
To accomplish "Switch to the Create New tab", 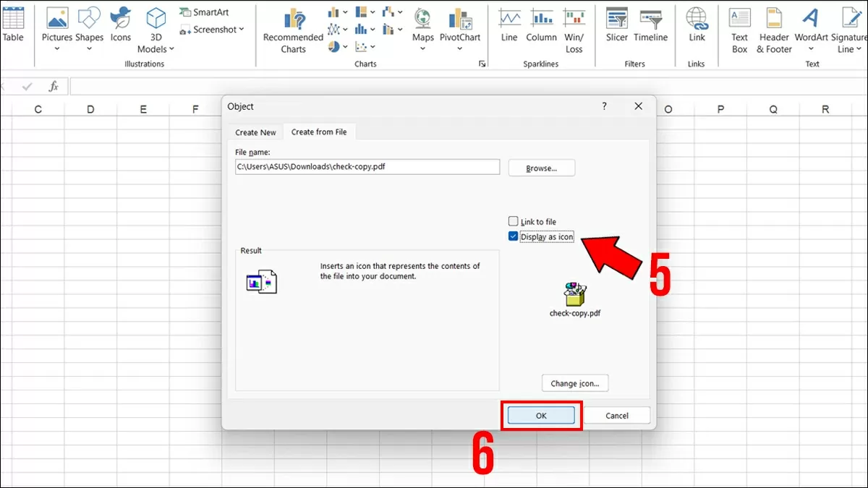I will coord(255,132).
